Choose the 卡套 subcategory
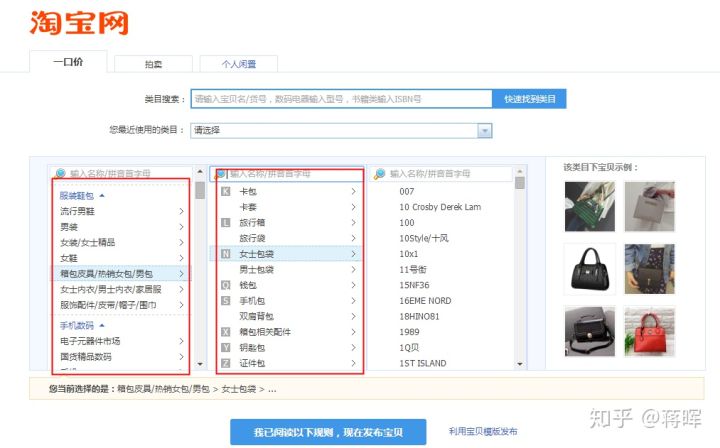 tap(287, 207)
